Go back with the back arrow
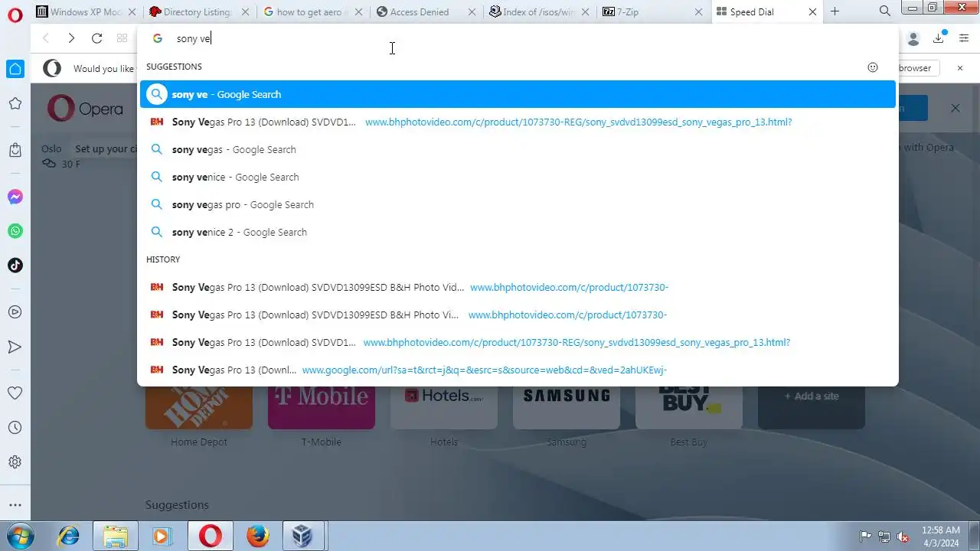Viewport: 980px width, 551px height. coord(46,38)
